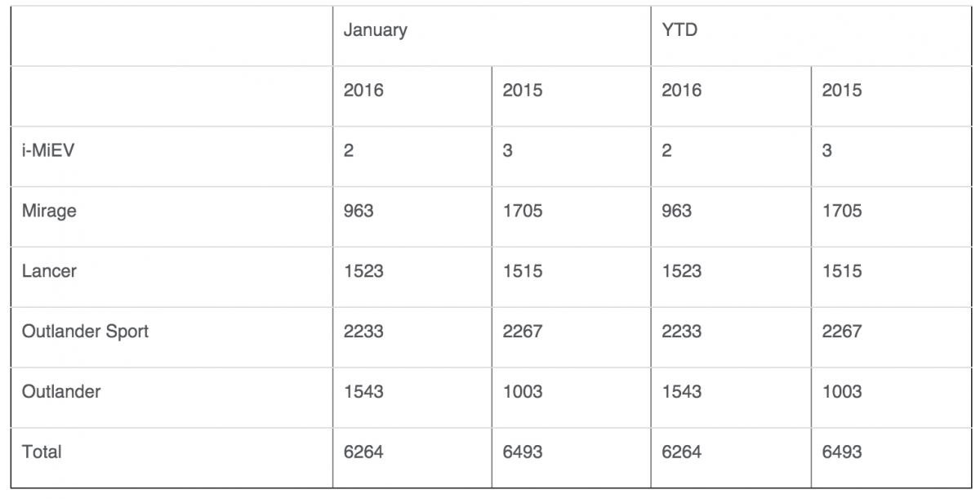Click the January column header
The height and width of the screenshot is (499, 980).
tap(375, 31)
